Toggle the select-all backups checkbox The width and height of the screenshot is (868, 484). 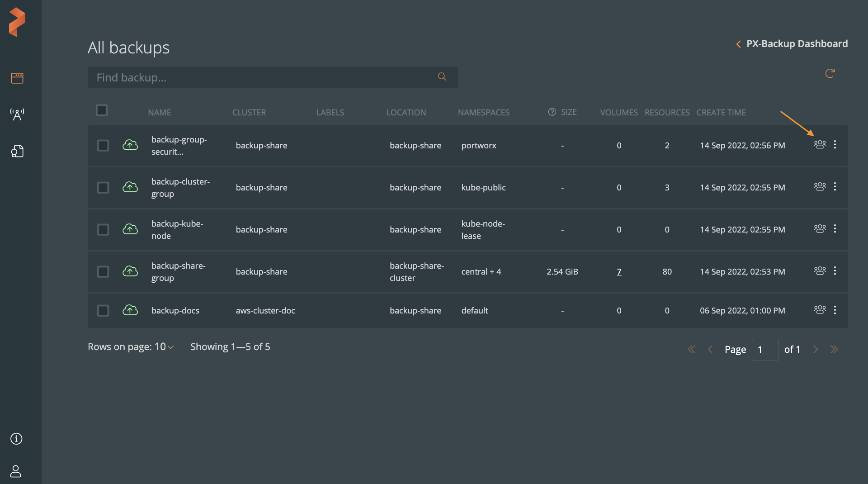pos(102,110)
